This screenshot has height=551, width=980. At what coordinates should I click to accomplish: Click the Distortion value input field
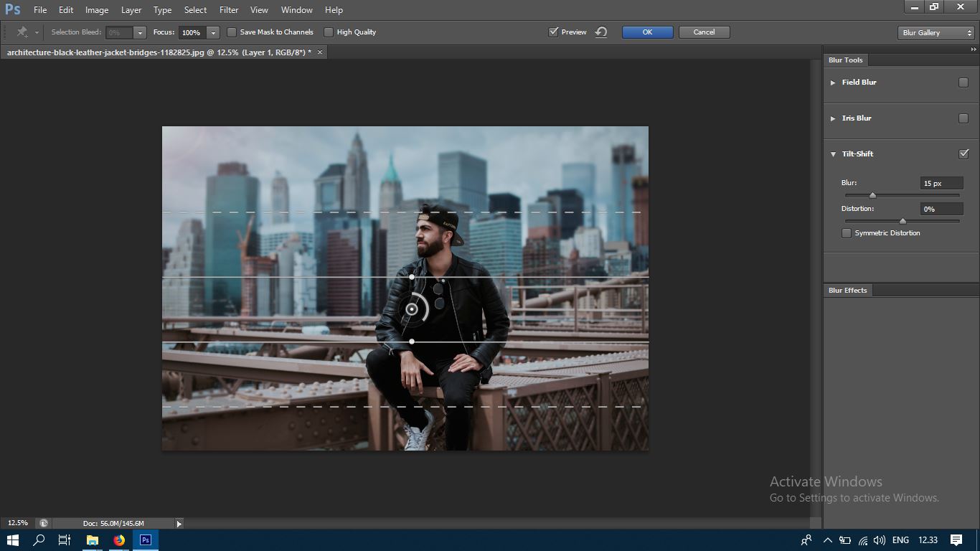(941, 209)
